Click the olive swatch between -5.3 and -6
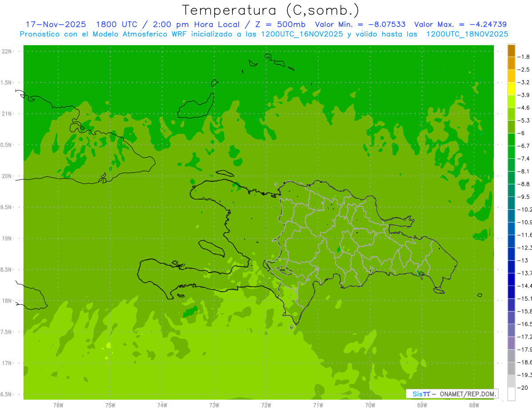 click(x=511, y=127)
